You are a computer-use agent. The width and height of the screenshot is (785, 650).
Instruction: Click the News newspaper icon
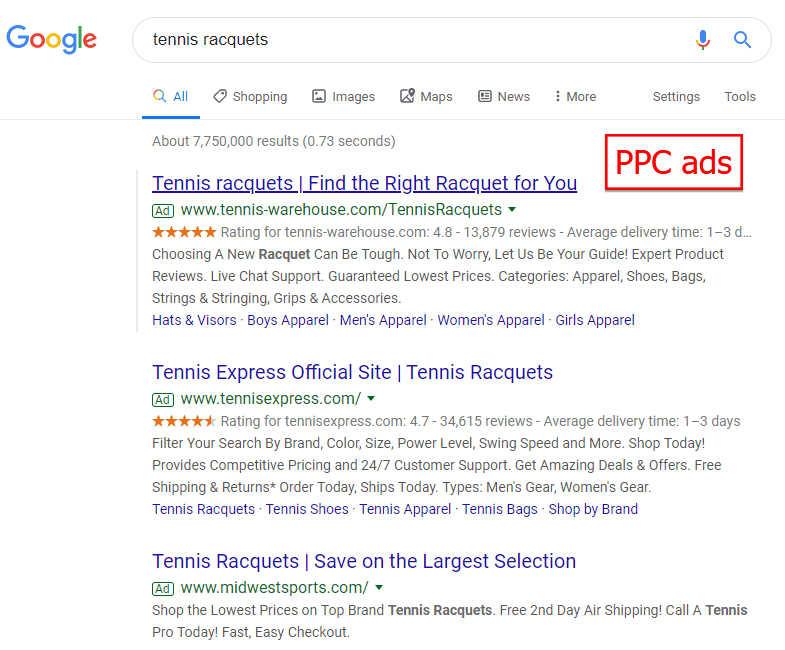click(485, 96)
